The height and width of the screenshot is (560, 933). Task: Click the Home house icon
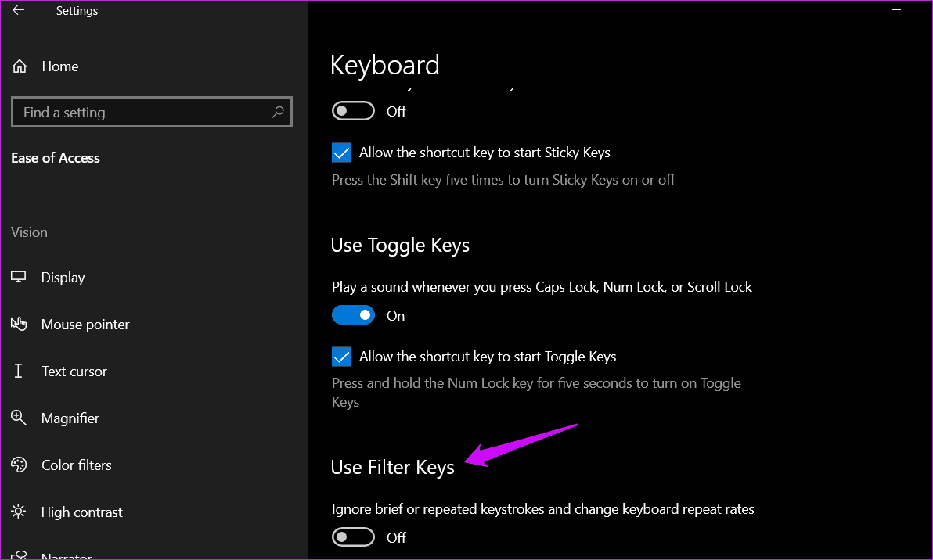pyautogui.click(x=20, y=66)
